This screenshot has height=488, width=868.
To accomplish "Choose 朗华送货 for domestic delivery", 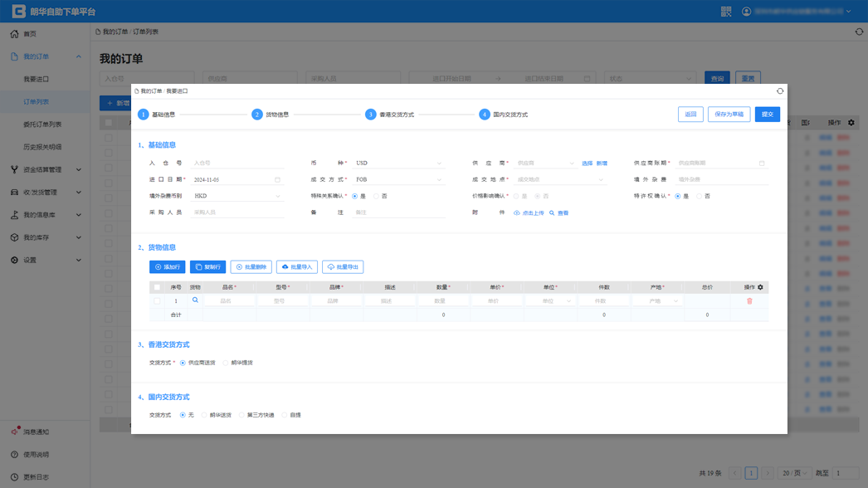I will coord(204,415).
